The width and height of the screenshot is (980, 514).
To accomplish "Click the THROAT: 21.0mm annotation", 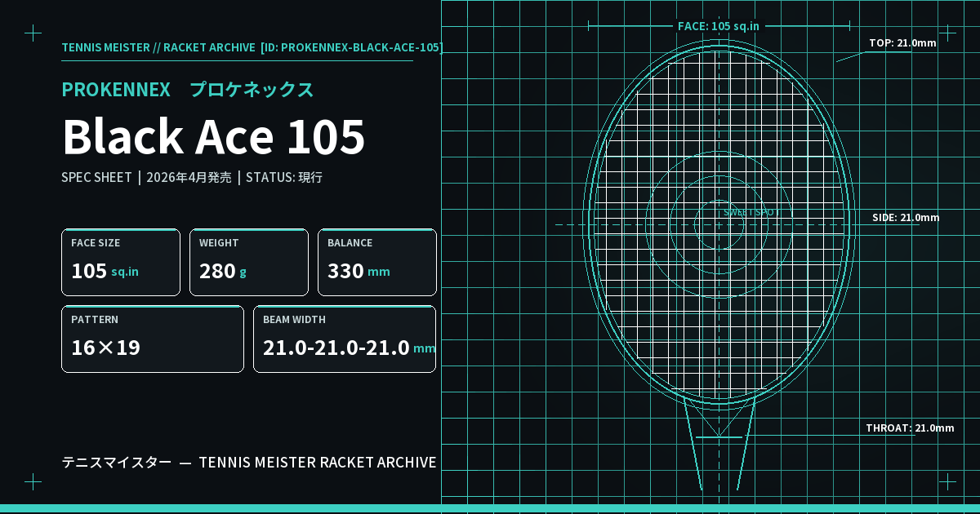I will pyautogui.click(x=910, y=428).
